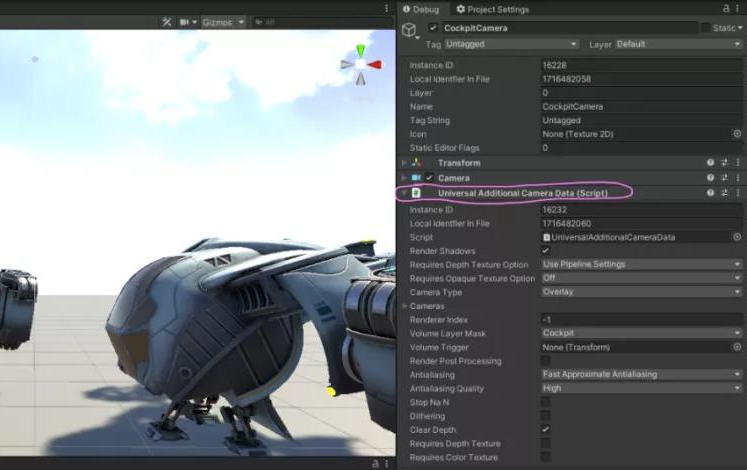
Task: Switch to the Project Settings tab
Action: point(493,9)
